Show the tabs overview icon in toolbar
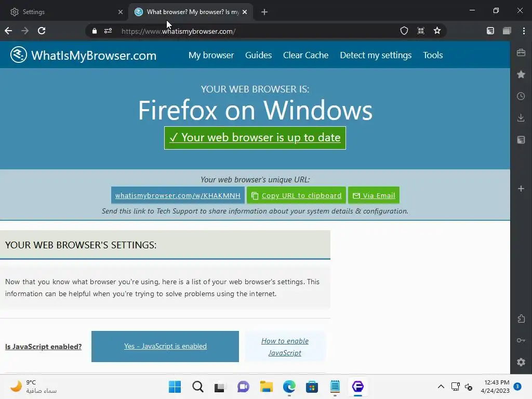Viewport: 532px width, 399px height. (x=507, y=31)
